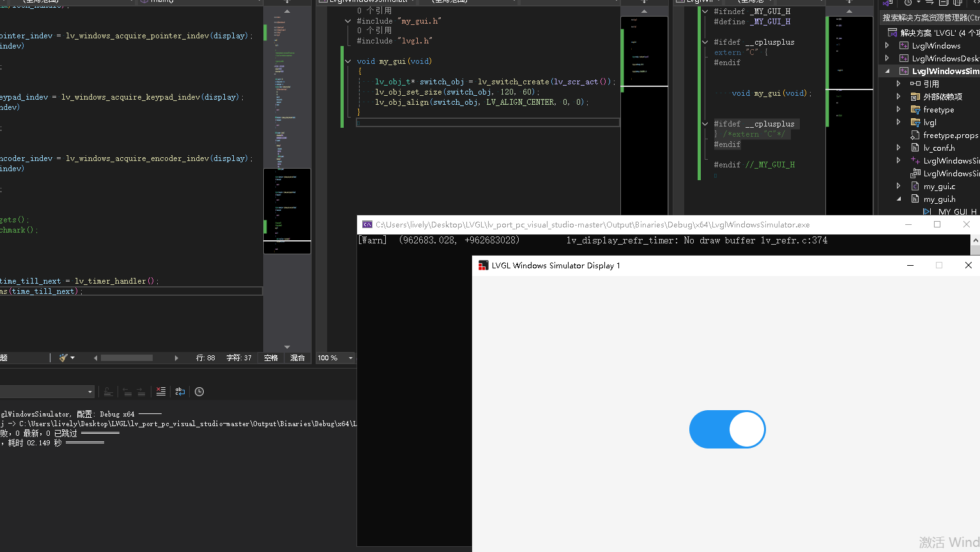Toggle word wrap in the Output panel

pos(180,392)
